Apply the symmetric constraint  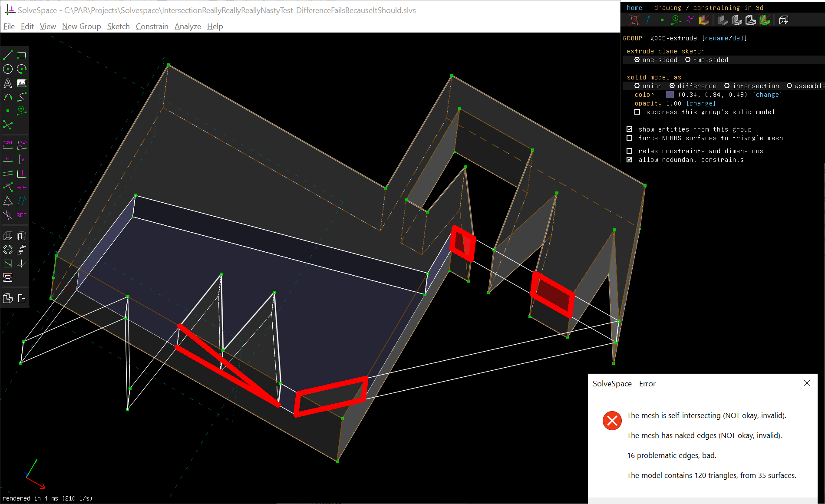click(x=22, y=187)
